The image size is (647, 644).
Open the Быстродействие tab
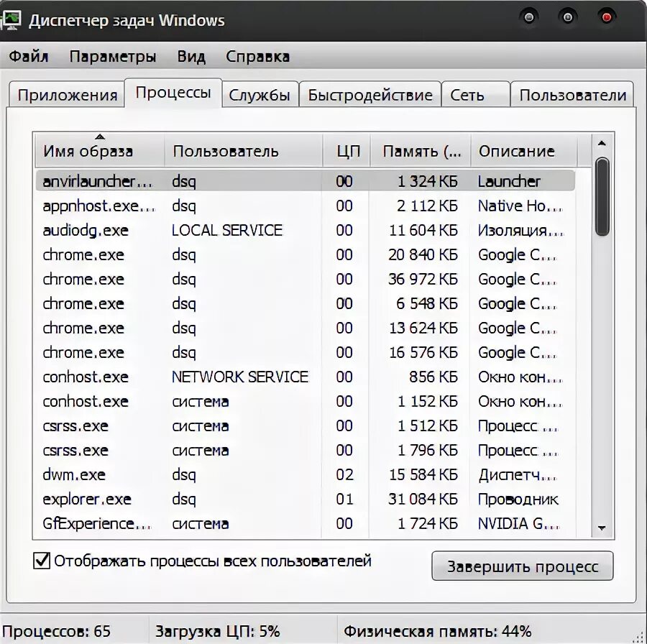(370, 95)
